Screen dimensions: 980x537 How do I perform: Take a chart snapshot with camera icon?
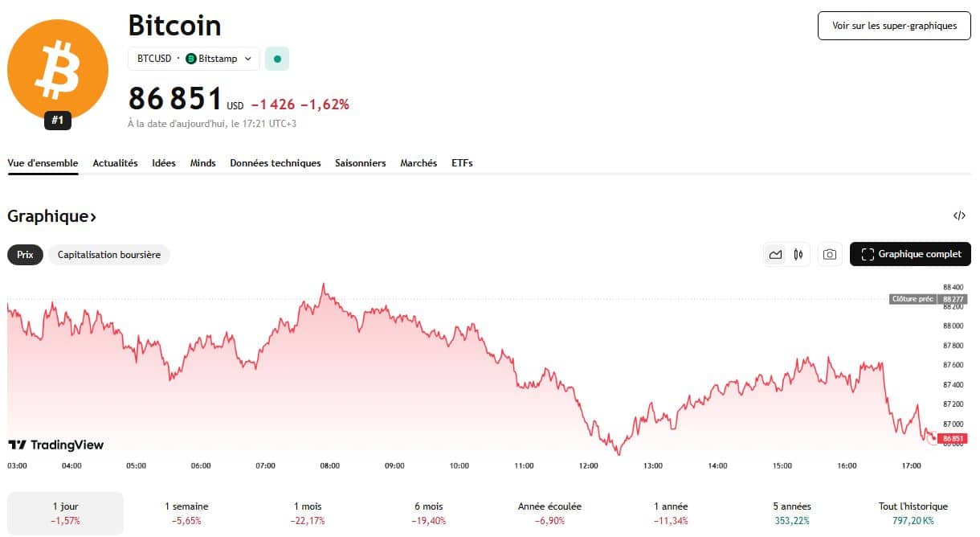pos(829,254)
